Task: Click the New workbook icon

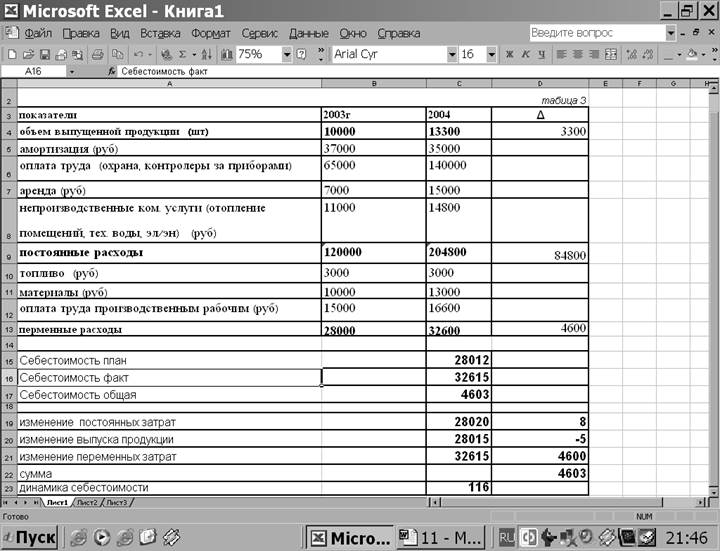Action: [x=12, y=54]
